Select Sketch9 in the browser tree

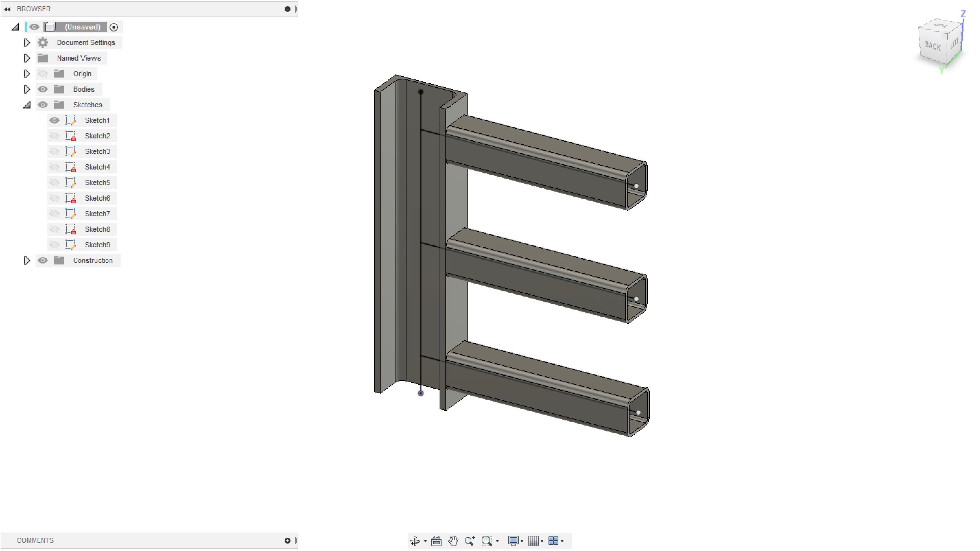pyautogui.click(x=97, y=245)
